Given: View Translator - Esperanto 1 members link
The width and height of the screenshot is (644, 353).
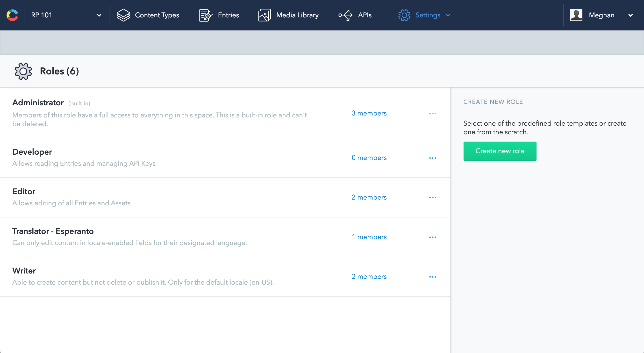Looking at the screenshot, I should coord(369,237).
